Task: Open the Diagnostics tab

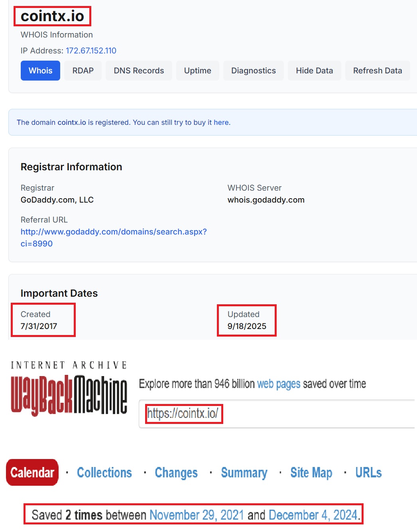Action: coord(253,71)
